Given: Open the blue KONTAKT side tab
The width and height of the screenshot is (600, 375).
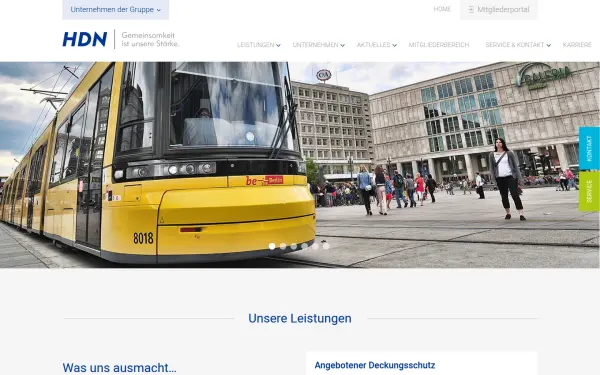Looking at the screenshot, I should pyautogui.click(x=589, y=148).
